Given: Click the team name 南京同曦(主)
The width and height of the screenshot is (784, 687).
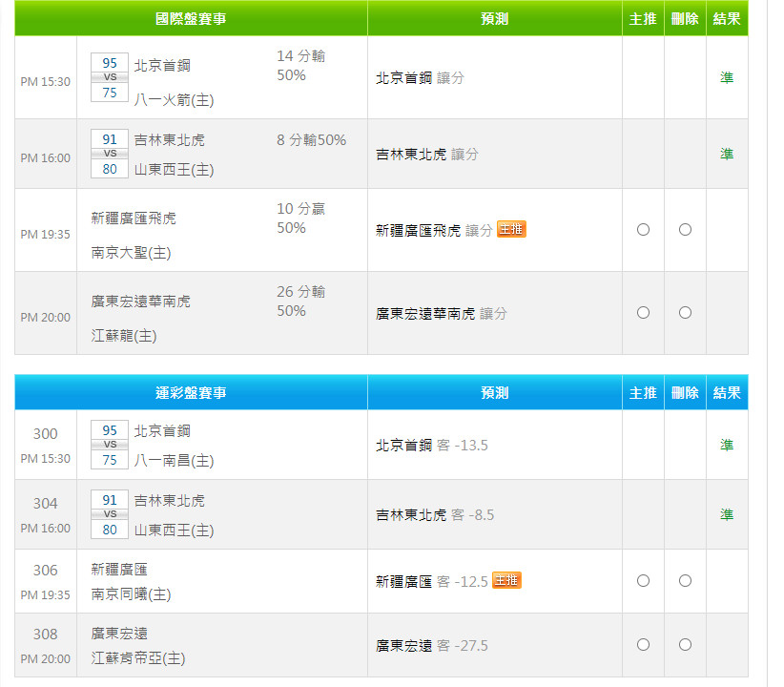Looking at the screenshot, I should pyautogui.click(x=131, y=593).
